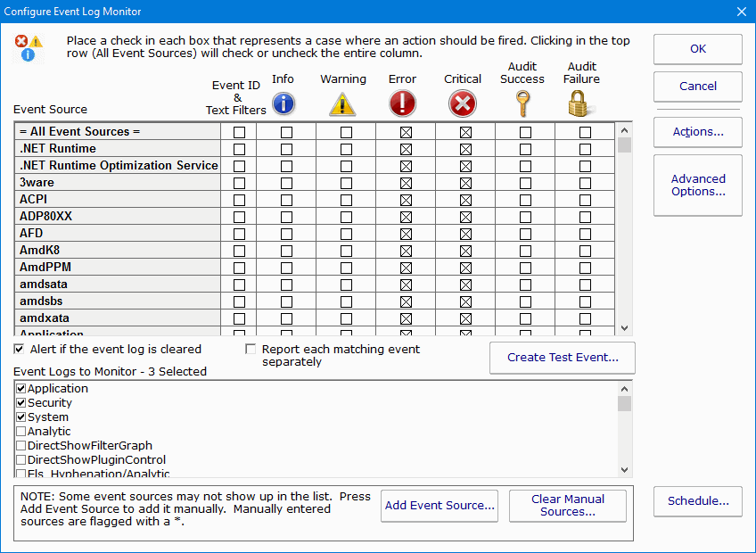Click Clear Manual Sources
The height and width of the screenshot is (553, 756).
567,505
